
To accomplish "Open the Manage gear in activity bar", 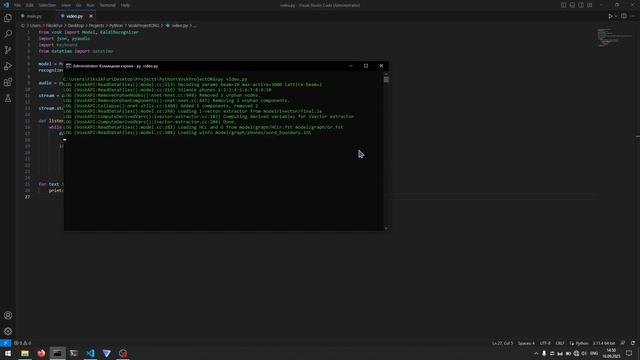I will tap(8, 331).
